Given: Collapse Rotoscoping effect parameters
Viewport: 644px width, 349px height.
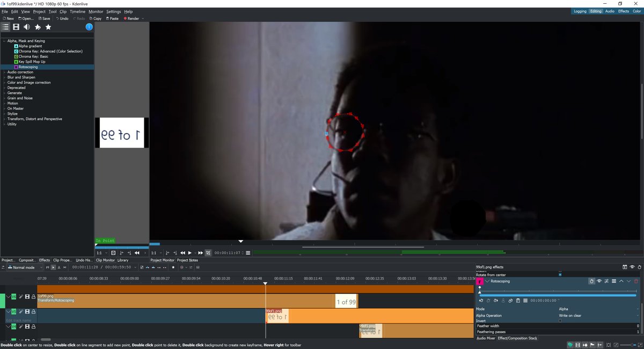Looking at the screenshot, I should pos(487,281).
